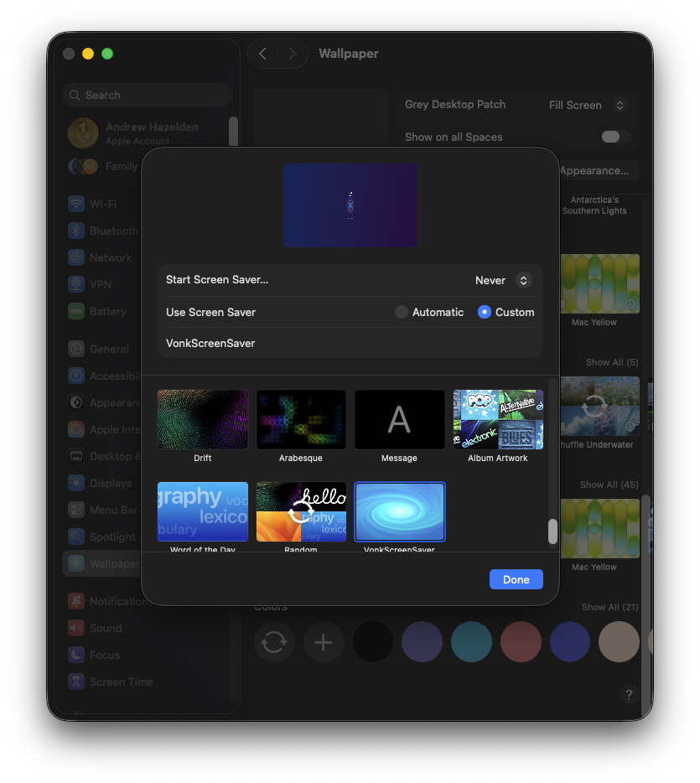The image size is (700, 783).
Task: Click Show All (21) link
Action: click(x=609, y=607)
